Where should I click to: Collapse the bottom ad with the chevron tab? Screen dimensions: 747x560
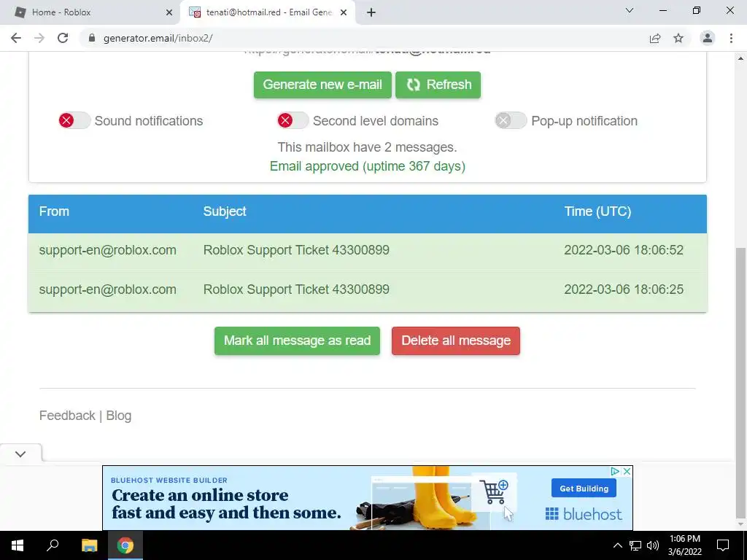click(20, 454)
